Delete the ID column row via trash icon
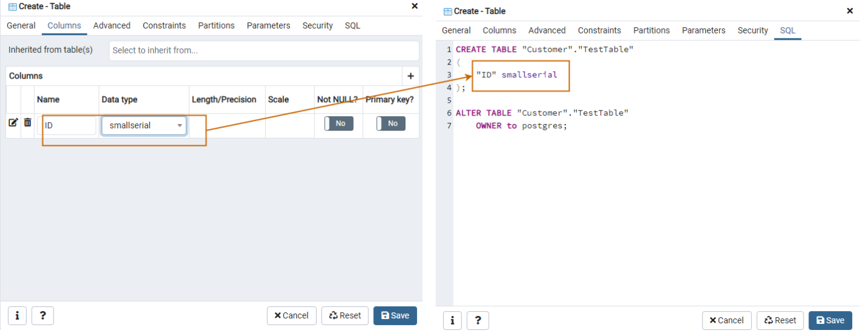868x333 pixels. tap(27, 123)
